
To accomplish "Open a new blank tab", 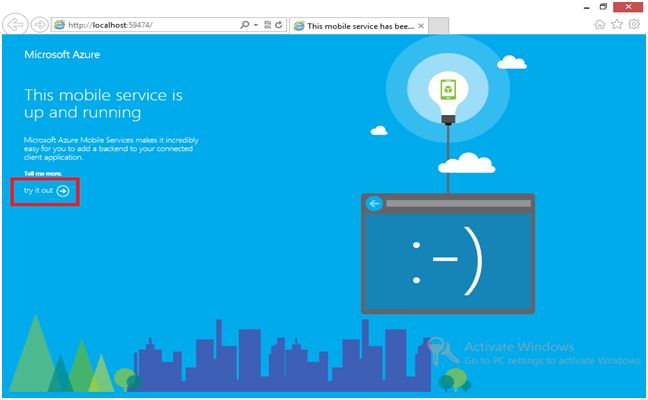I will click(438, 26).
